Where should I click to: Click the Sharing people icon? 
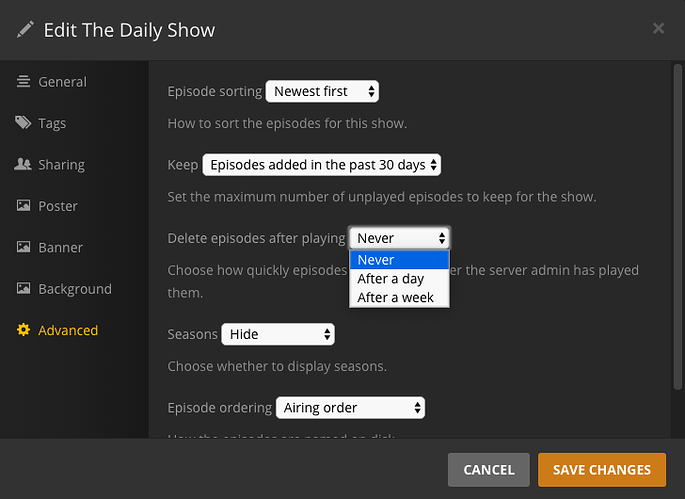click(23, 164)
